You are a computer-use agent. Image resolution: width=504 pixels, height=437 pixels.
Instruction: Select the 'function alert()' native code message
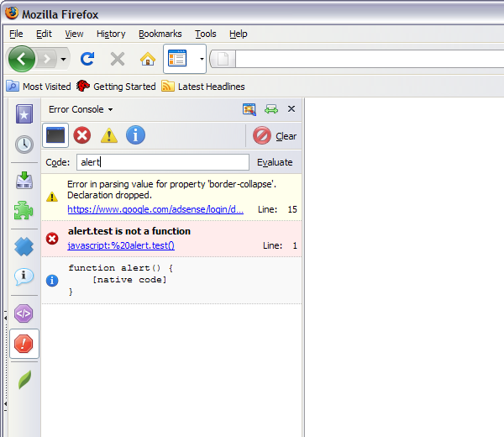171,280
